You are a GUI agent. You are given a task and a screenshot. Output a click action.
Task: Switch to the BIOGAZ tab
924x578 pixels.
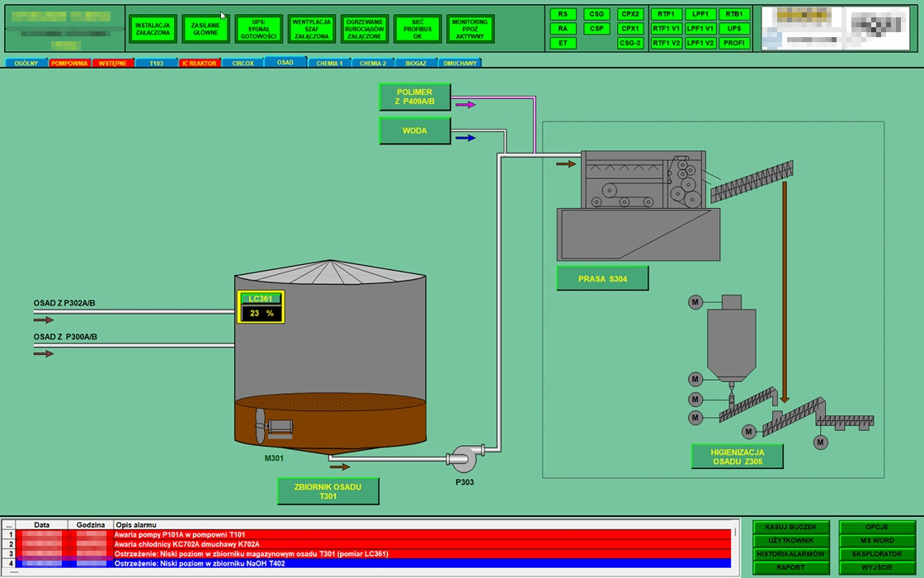tap(416, 63)
